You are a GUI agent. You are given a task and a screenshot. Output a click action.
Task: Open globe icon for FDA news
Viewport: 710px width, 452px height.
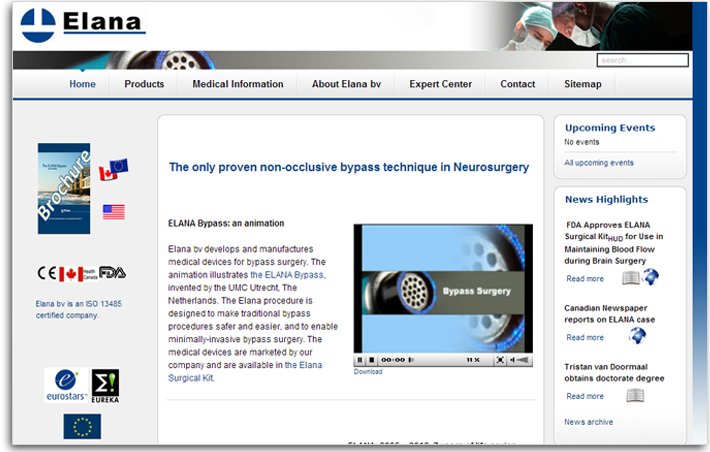[x=651, y=276]
